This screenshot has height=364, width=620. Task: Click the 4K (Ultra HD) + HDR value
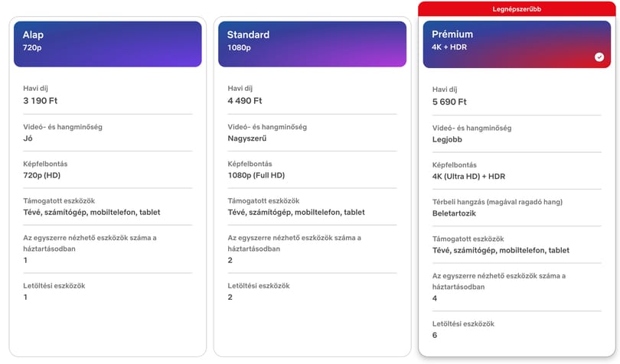pos(468,177)
